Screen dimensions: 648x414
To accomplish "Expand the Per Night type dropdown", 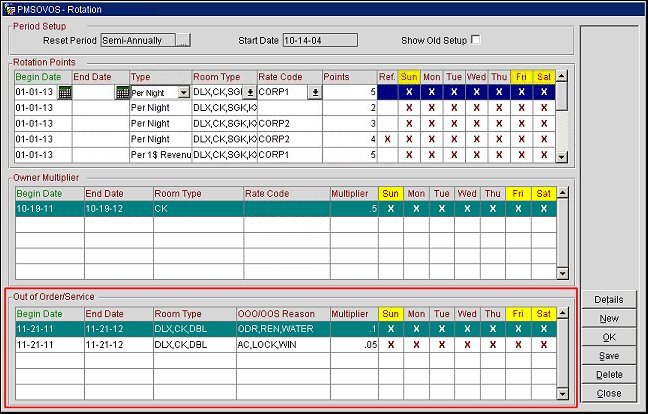I will pyautogui.click(x=183, y=92).
